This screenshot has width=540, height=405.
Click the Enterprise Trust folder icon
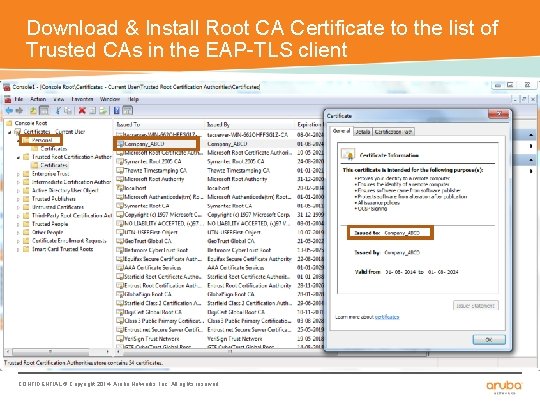coord(26,174)
